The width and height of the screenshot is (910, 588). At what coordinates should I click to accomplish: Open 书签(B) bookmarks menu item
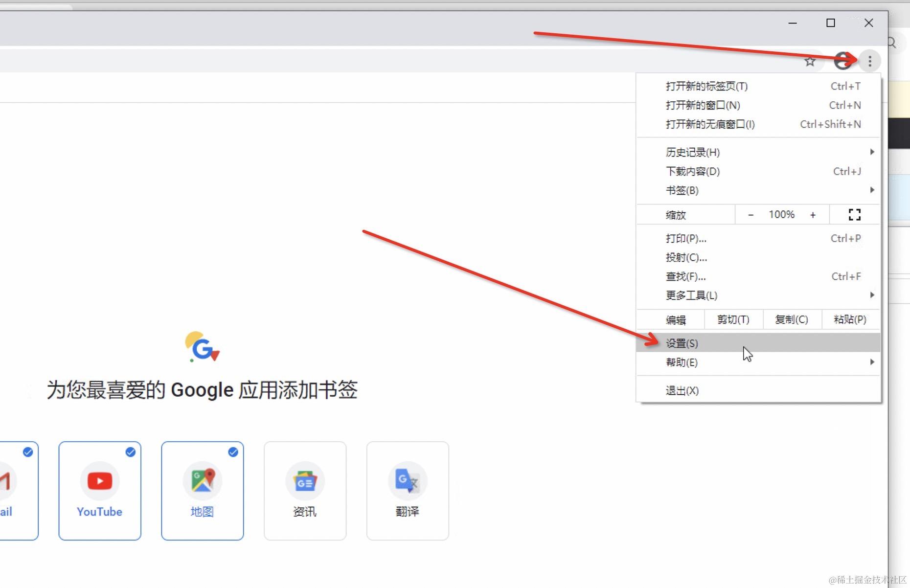click(758, 190)
